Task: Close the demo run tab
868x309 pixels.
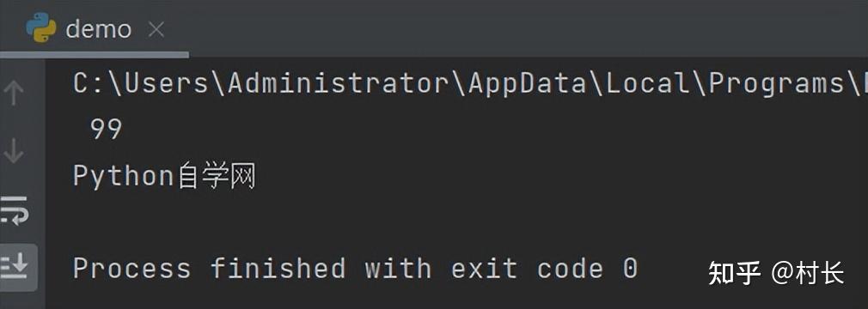Action: tap(156, 29)
